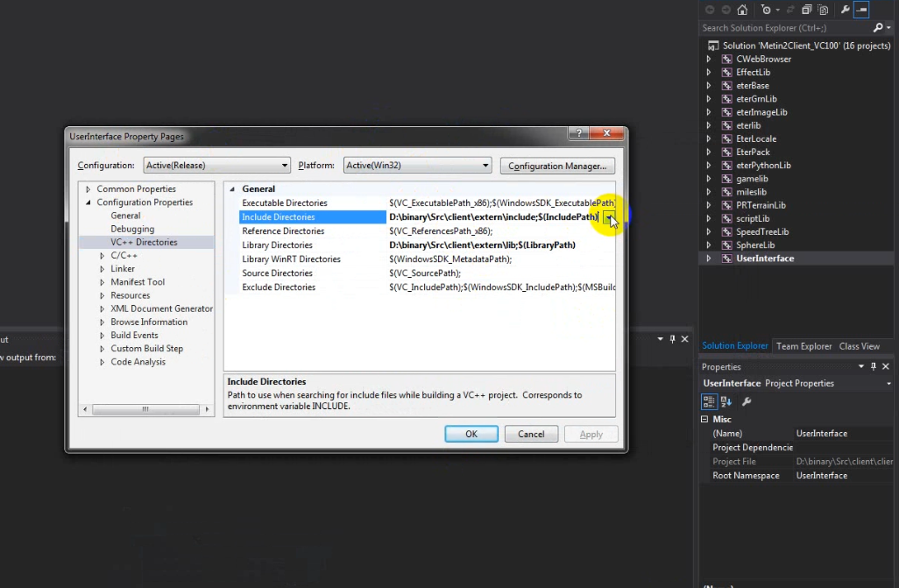
Task: Expand the Common Properties node
Action: coord(88,188)
